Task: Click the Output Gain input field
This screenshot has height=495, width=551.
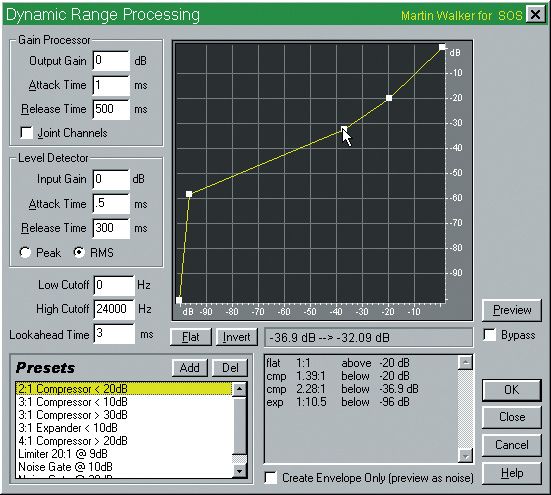Action: pos(111,61)
